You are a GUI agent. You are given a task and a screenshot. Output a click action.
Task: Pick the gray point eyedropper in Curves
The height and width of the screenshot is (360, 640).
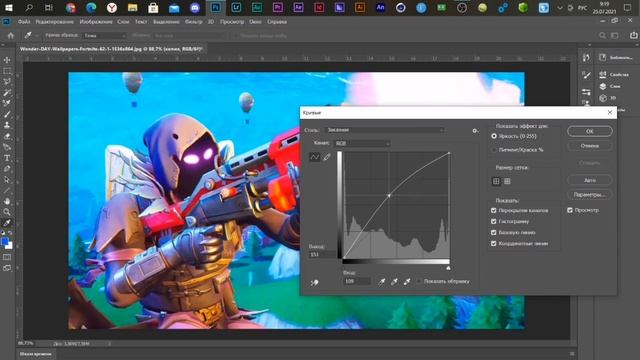click(394, 281)
